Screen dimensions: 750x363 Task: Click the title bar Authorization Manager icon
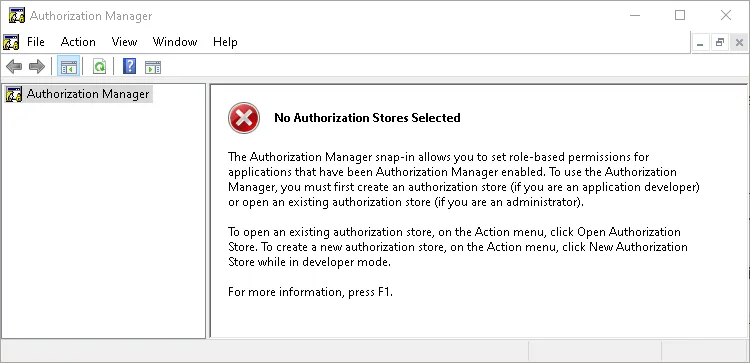[x=17, y=16]
